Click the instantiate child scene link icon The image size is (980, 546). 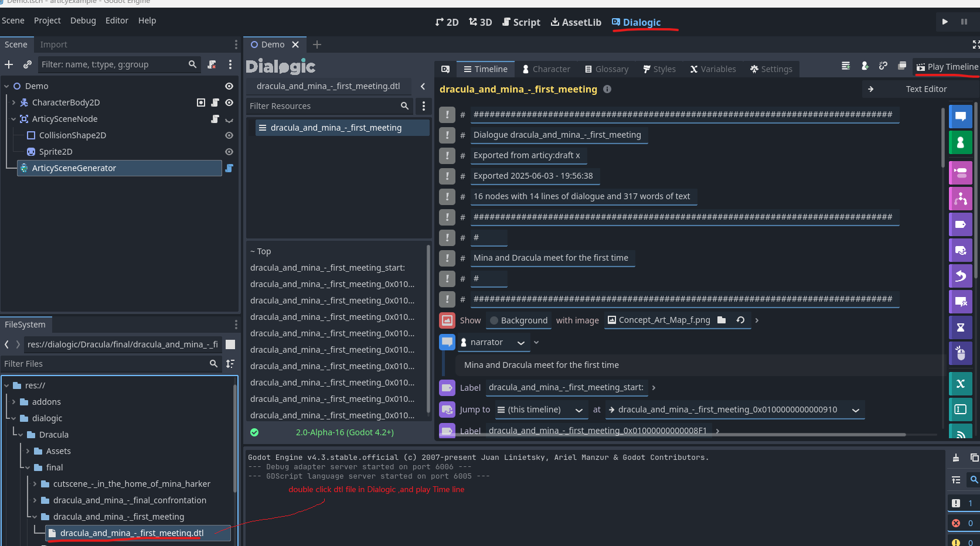(28, 64)
